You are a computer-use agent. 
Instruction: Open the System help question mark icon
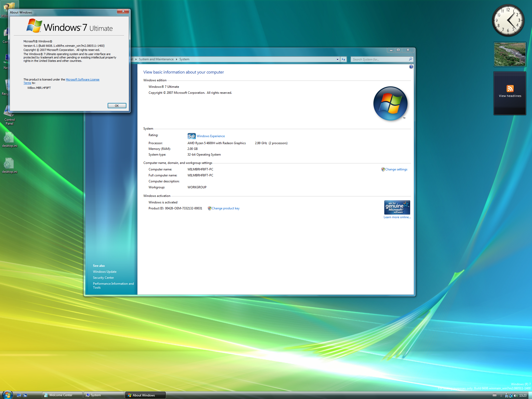[411, 67]
